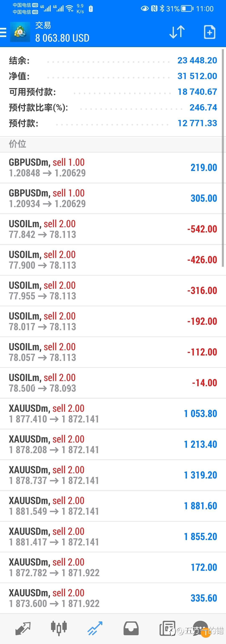The width and height of the screenshot is (226, 644).
Task: Click the vertical scrollbar on the right edge
Action: (x=223, y=158)
